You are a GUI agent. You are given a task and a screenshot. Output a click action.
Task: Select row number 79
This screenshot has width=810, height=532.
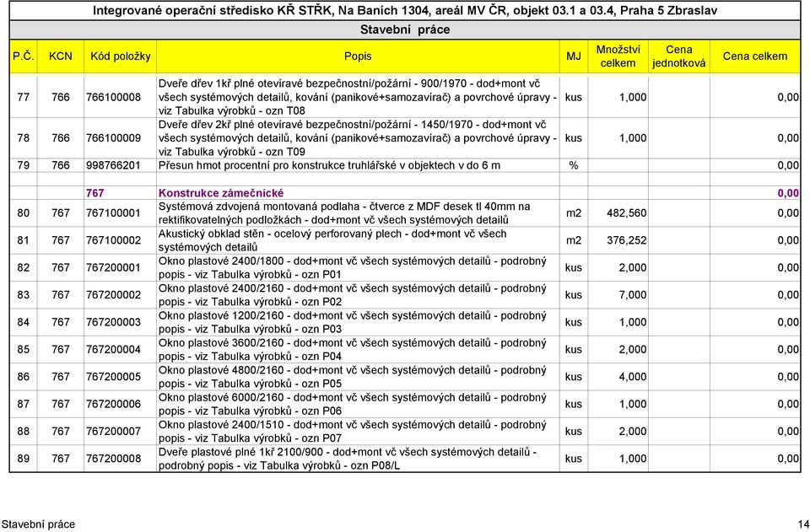[x=24, y=165]
